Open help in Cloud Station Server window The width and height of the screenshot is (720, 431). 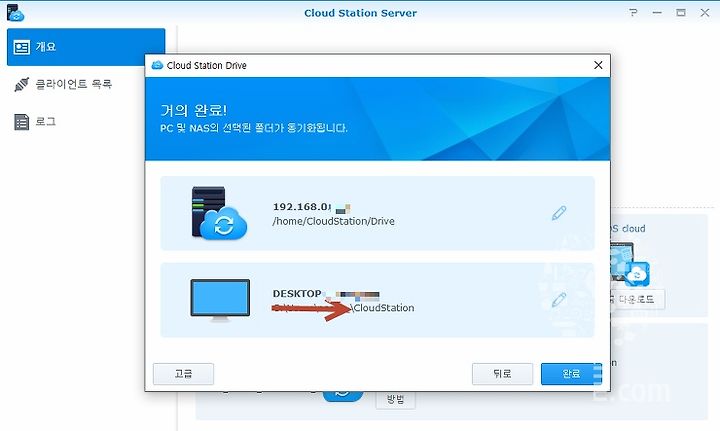(x=633, y=12)
